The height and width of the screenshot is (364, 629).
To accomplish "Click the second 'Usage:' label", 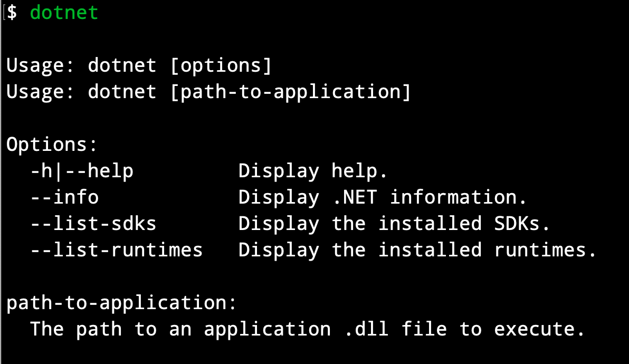I will pos(40,92).
